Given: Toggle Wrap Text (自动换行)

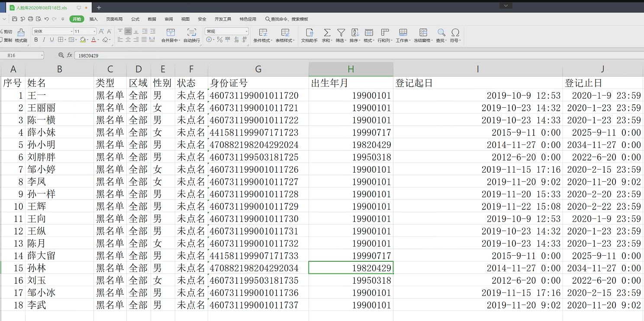Looking at the screenshot, I should (x=191, y=33).
